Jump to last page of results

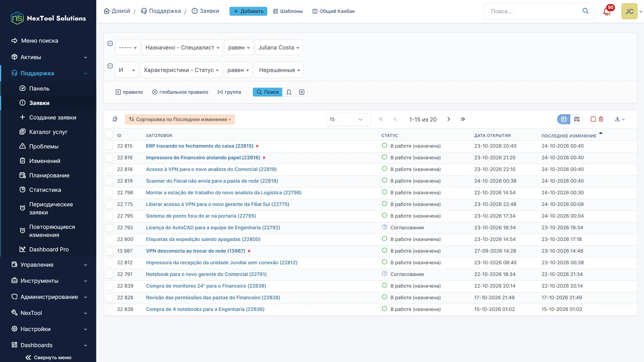point(463,119)
